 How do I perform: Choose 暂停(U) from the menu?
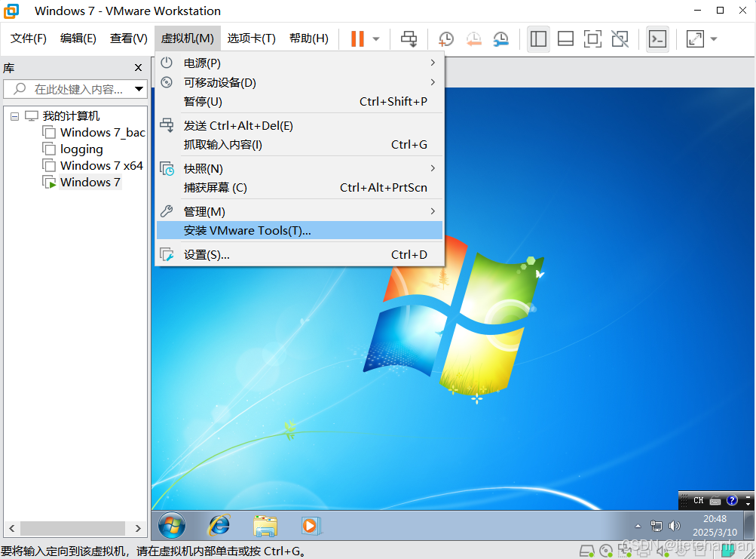click(299, 101)
